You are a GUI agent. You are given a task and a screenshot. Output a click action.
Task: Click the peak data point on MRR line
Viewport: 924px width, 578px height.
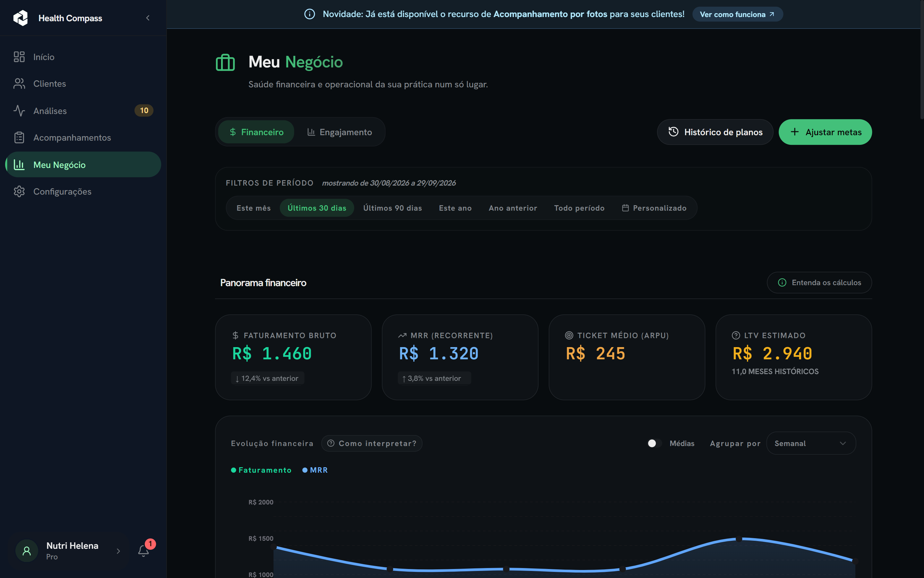click(x=739, y=539)
